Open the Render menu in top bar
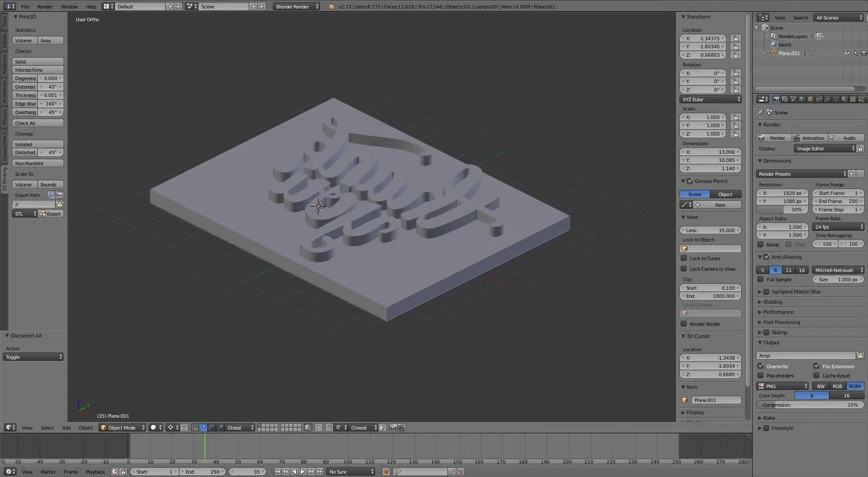 [44, 6]
